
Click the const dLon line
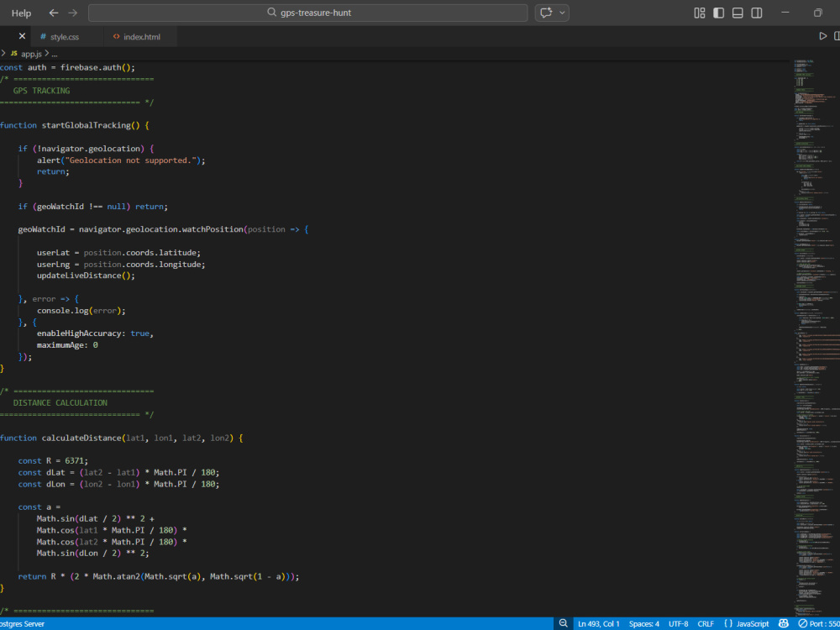tap(119, 485)
